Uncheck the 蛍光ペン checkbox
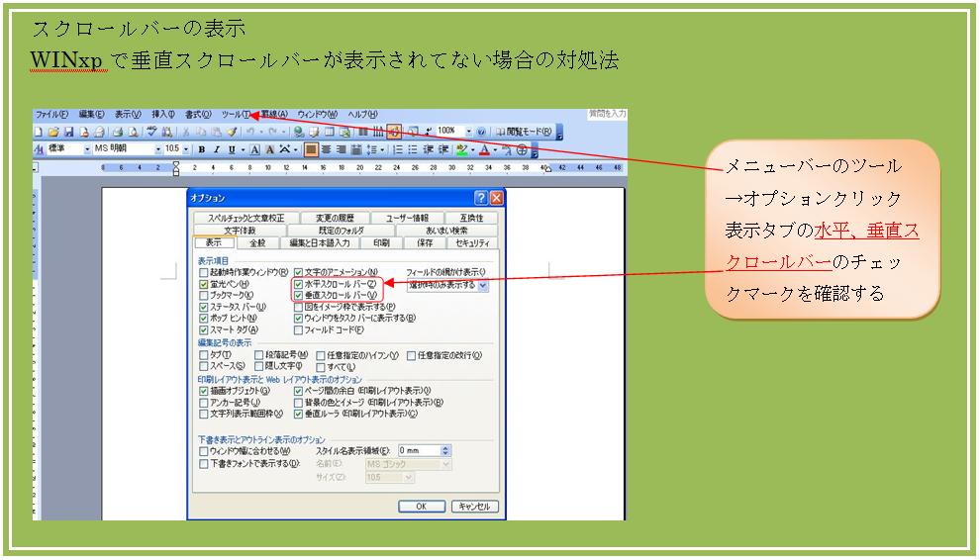The image size is (980, 560). 203,284
